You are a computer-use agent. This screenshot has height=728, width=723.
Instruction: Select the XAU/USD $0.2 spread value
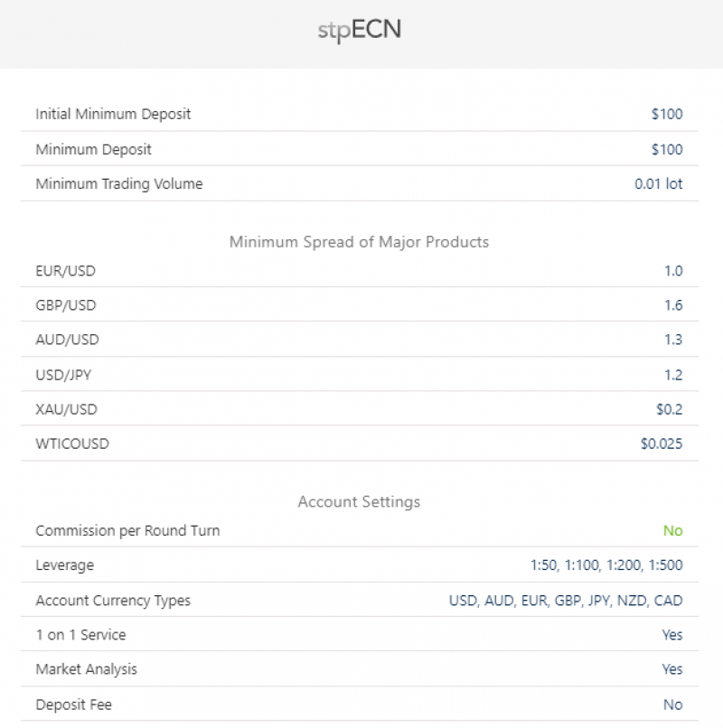point(669,409)
